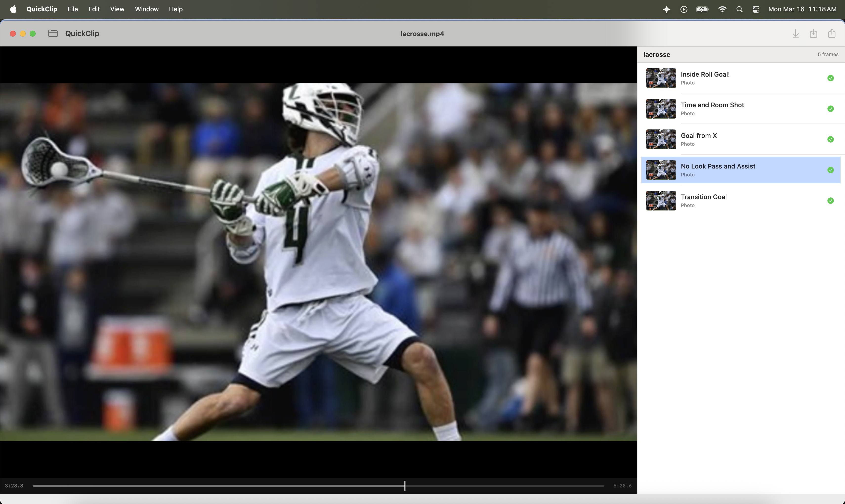
Task: Open Spotlight search from the menu bar
Action: pos(739,9)
